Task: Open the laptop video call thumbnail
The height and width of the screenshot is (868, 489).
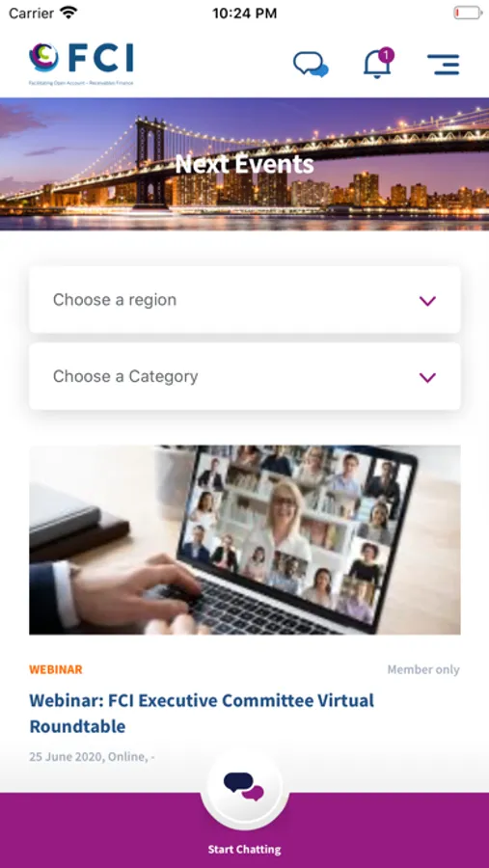Action: pos(245,540)
